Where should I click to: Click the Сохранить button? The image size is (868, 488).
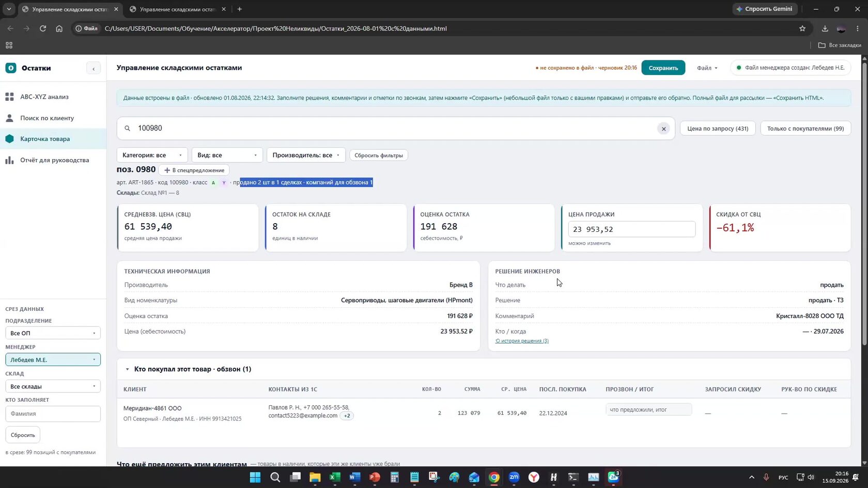(663, 68)
